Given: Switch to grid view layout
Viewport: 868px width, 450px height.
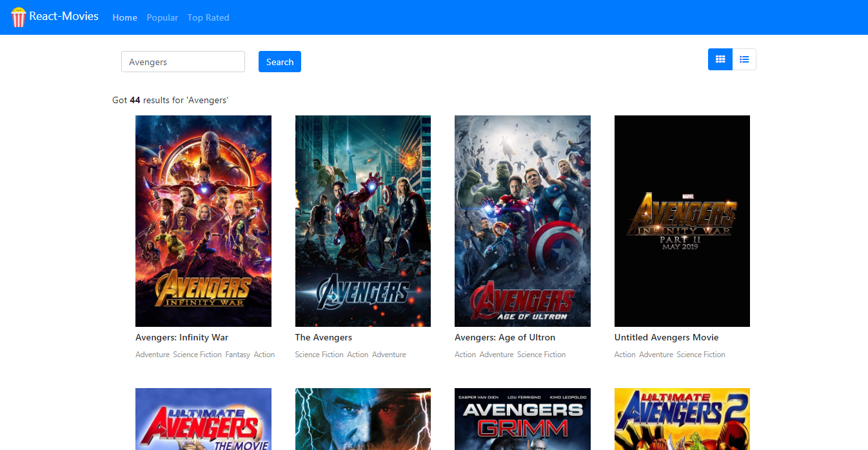Looking at the screenshot, I should click(720, 59).
